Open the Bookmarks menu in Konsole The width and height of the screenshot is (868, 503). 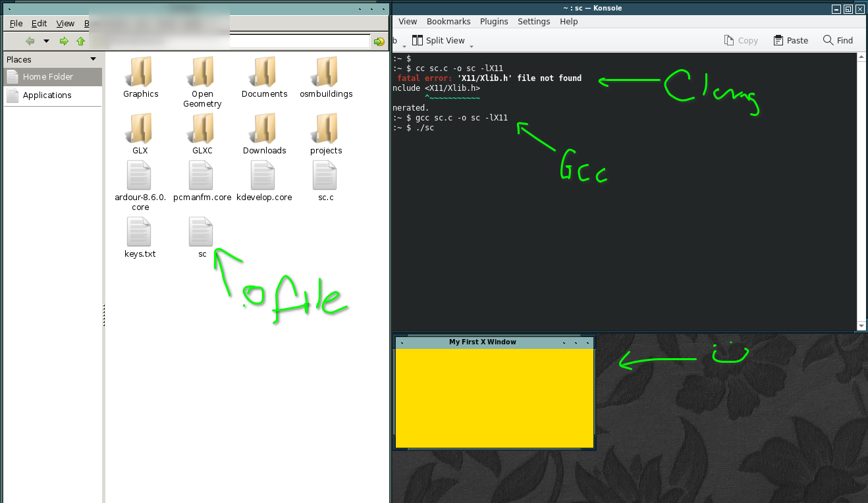click(448, 21)
